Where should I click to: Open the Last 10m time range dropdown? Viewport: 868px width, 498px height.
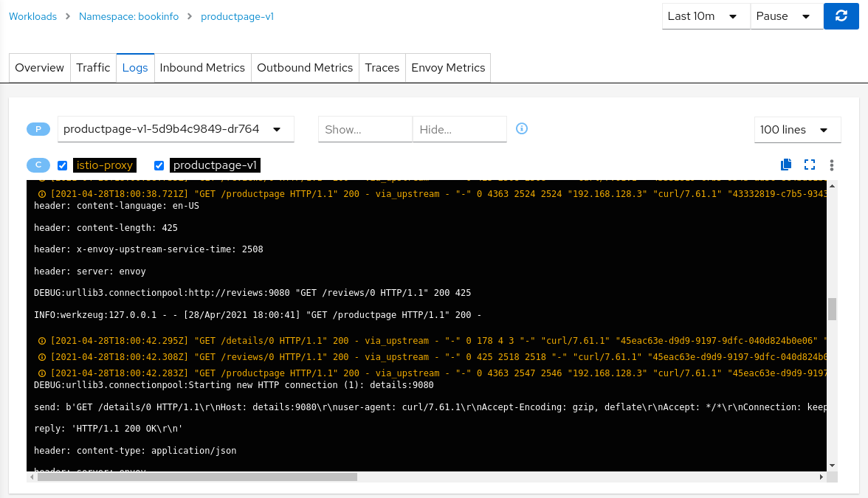click(705, 16)
